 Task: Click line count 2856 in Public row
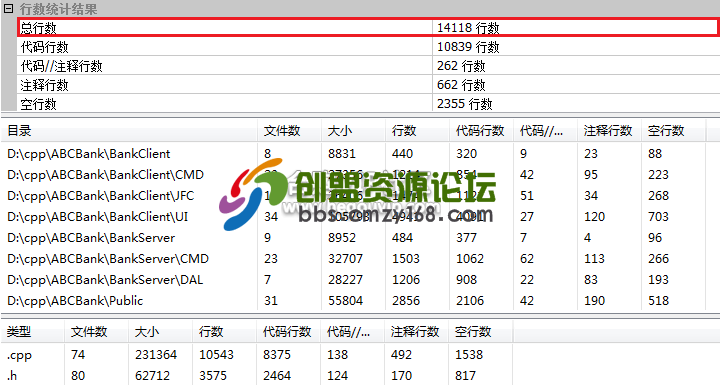(406, 301)
